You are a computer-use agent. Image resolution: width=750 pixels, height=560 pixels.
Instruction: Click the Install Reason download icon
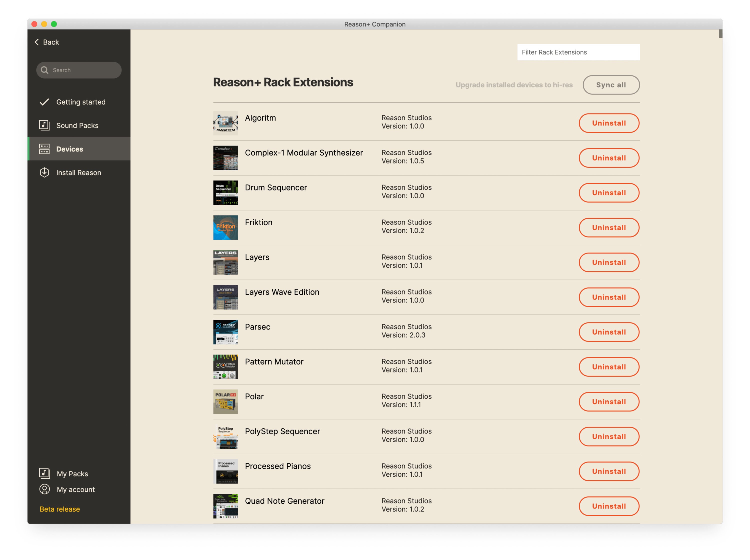click(x=44, y=172)
